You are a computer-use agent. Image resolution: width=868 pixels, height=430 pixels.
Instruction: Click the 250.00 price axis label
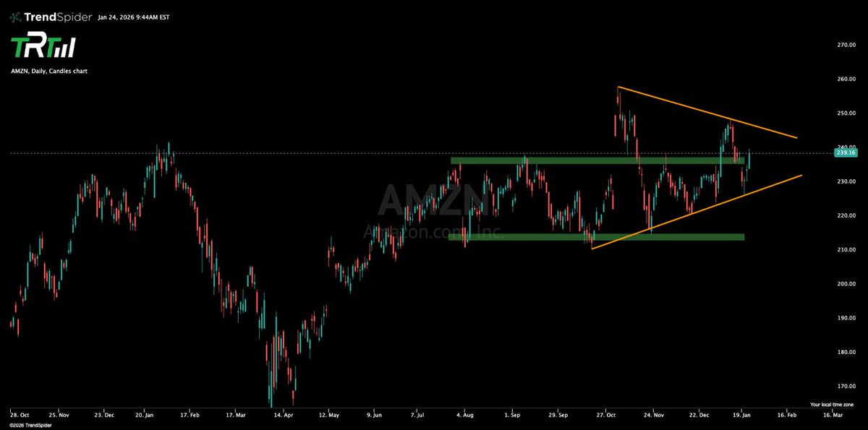coord(846,113)
